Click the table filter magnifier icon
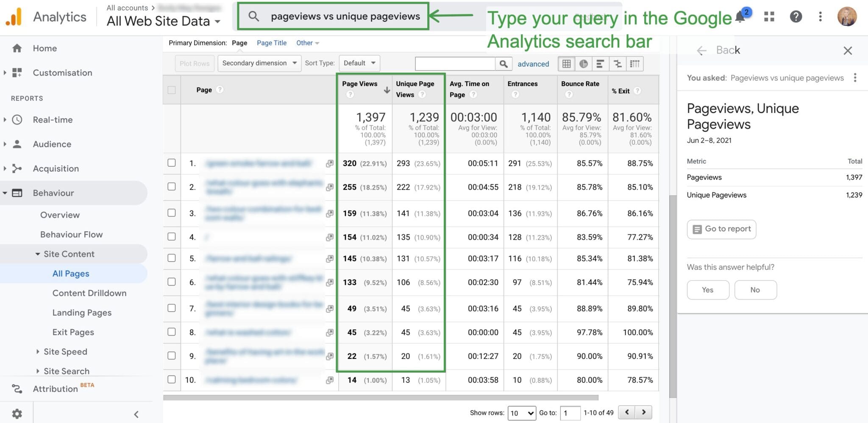This screenshot has height=423, width=868. (504, 64)
